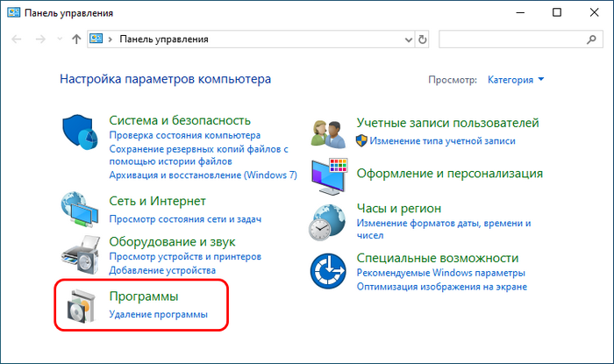Image resolution: width=614 pixels, height=364 pixels.
Task: Open User Accounts people icon
Action: (x=328, y=134)
